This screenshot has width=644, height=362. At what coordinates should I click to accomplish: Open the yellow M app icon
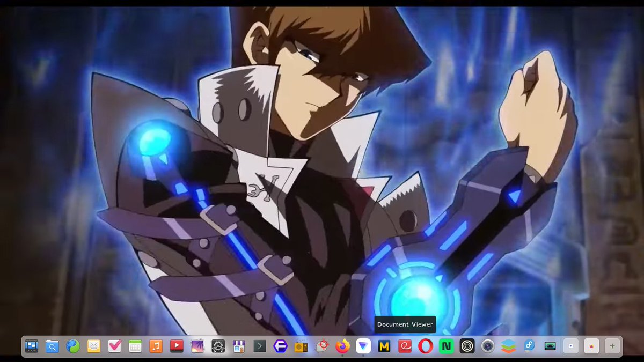[x=384, y=346]
